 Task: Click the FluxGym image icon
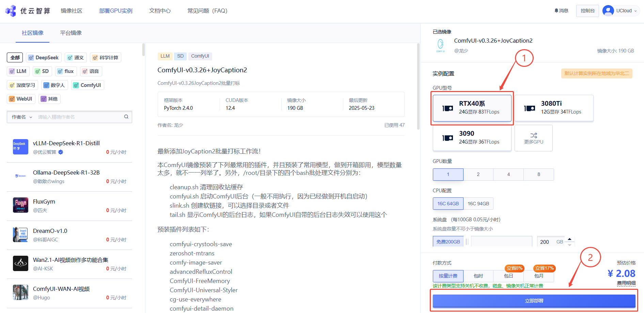[20, 205]
